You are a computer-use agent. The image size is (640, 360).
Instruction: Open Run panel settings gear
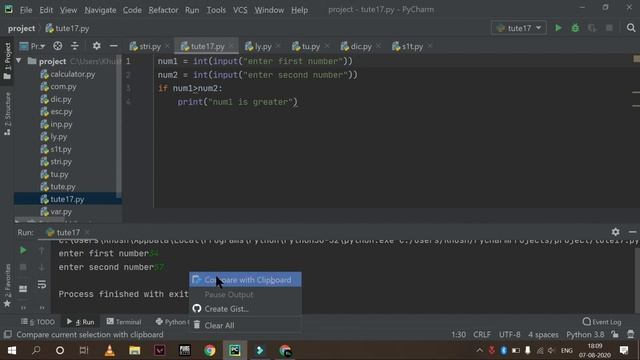tap(616, 232)
